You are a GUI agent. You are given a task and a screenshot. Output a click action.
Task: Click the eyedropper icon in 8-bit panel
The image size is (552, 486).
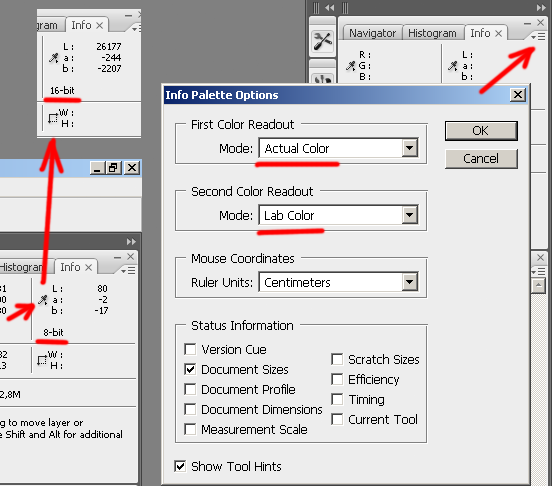pyautogui.click(x=43, y=300)
